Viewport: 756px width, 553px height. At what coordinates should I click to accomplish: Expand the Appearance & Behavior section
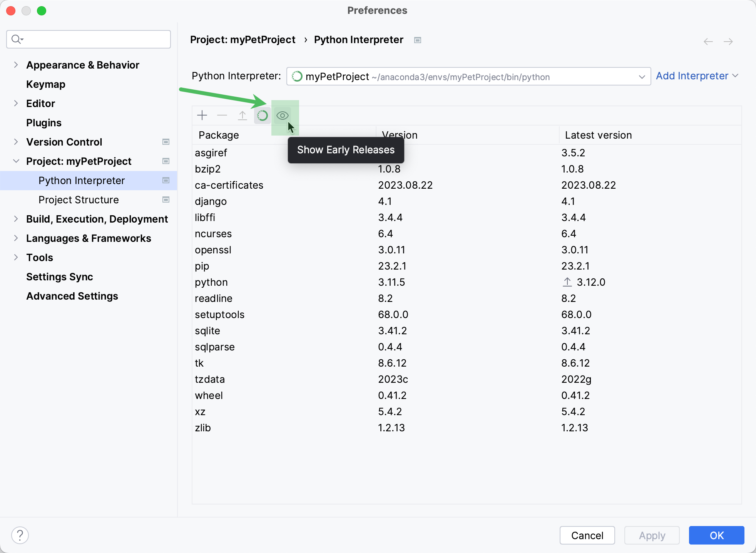click(15, 65)
